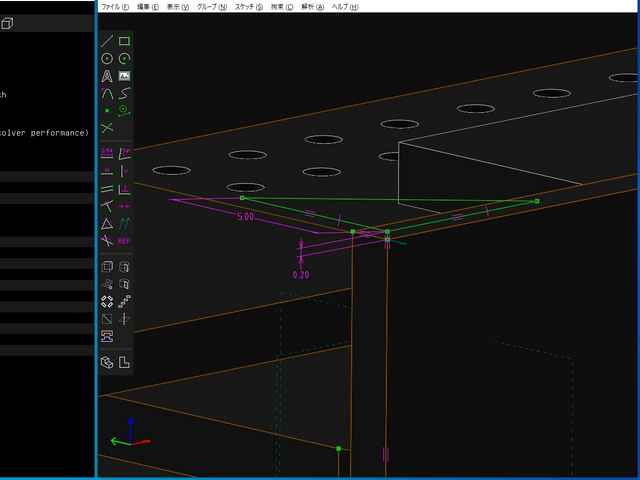Click the image insert tool icon
Viewport: 640px width, 480px height.
[x=124, y=76]
